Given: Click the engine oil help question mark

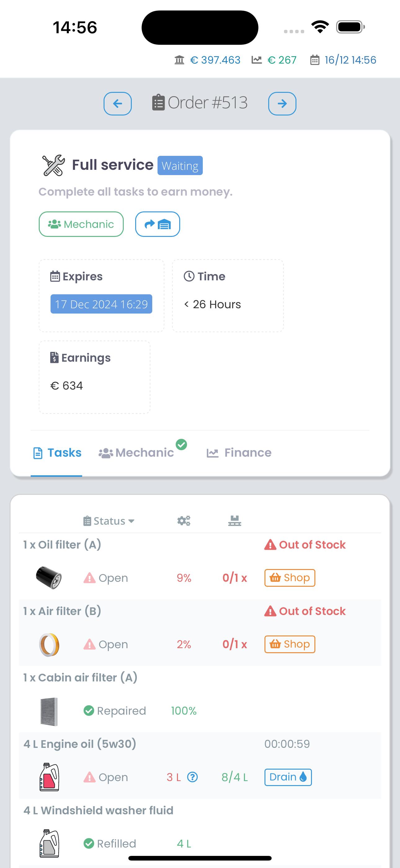Looking at the screenshot, I should pos(192,777).
